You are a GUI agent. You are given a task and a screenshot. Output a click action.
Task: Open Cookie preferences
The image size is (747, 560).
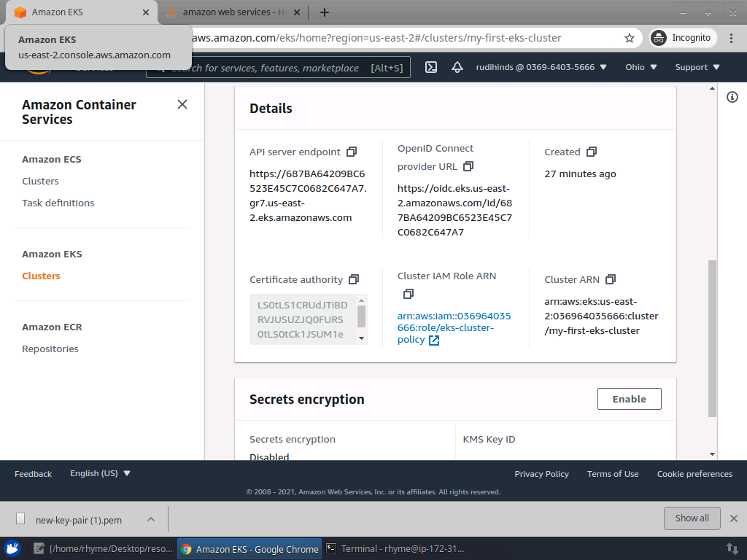click(x=694, y=474)
